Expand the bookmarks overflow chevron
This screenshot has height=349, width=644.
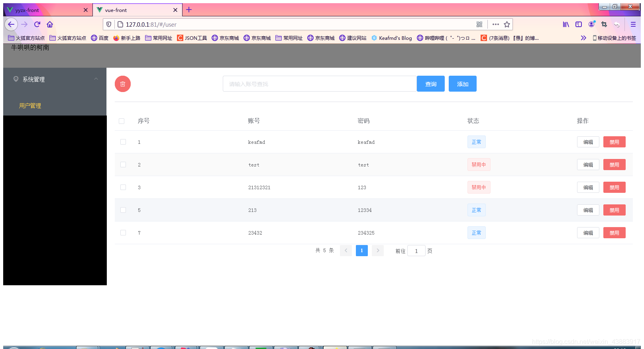click(583, 38)
